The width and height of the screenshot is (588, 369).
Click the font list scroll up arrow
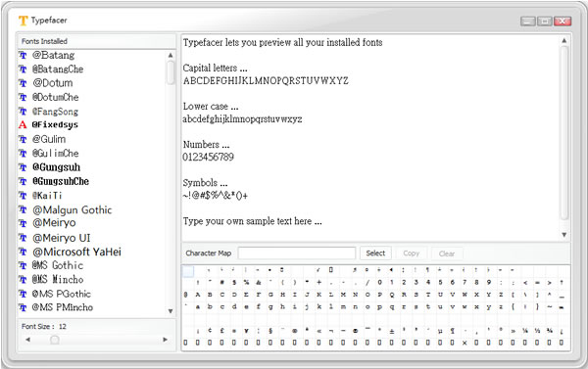171,56
